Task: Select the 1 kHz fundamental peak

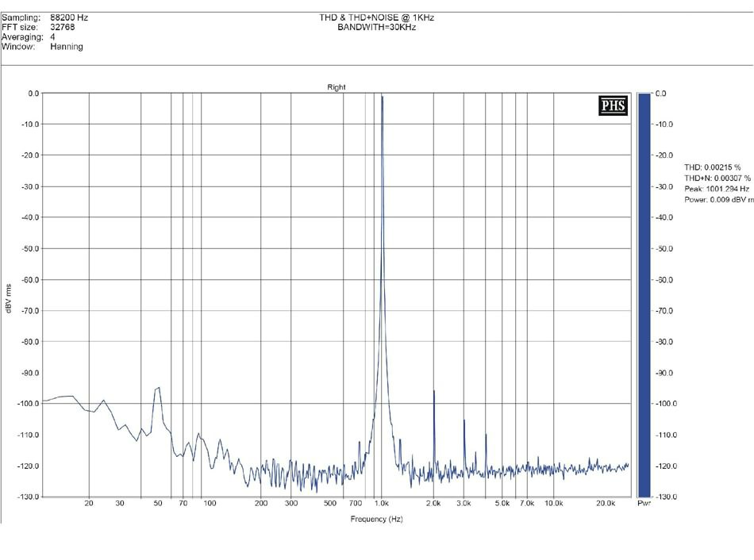Action: [x=382, y=99]
